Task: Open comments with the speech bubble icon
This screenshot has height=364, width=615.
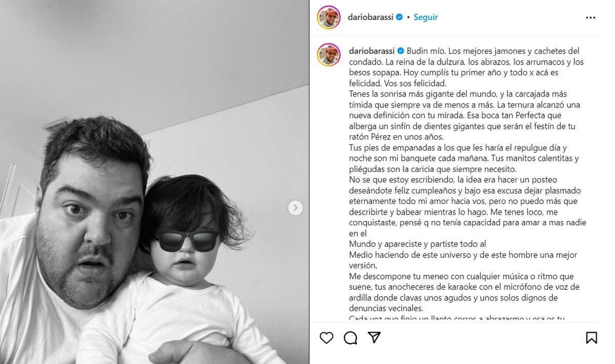Action: coord(351,337)
